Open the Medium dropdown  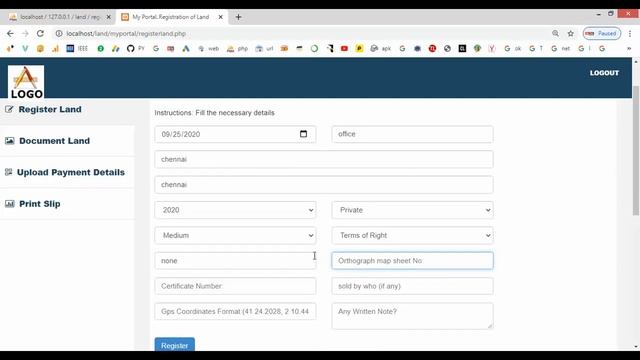click(235, 235)
